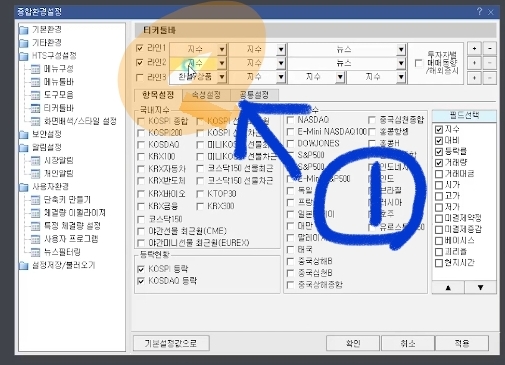This screenshot has width=505, height=365.
Task: Click the 필드선택 header
Action: click(464, 116)
